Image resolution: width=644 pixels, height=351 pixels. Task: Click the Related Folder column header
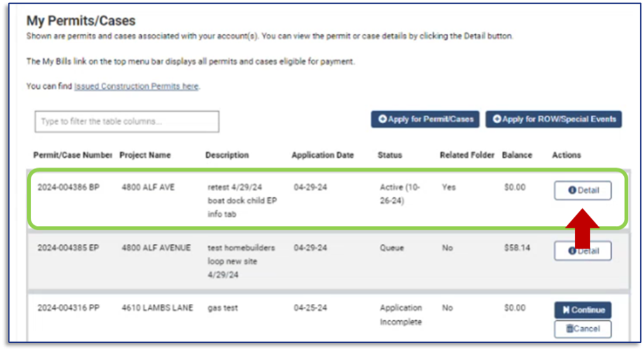(x=467, y=155)
